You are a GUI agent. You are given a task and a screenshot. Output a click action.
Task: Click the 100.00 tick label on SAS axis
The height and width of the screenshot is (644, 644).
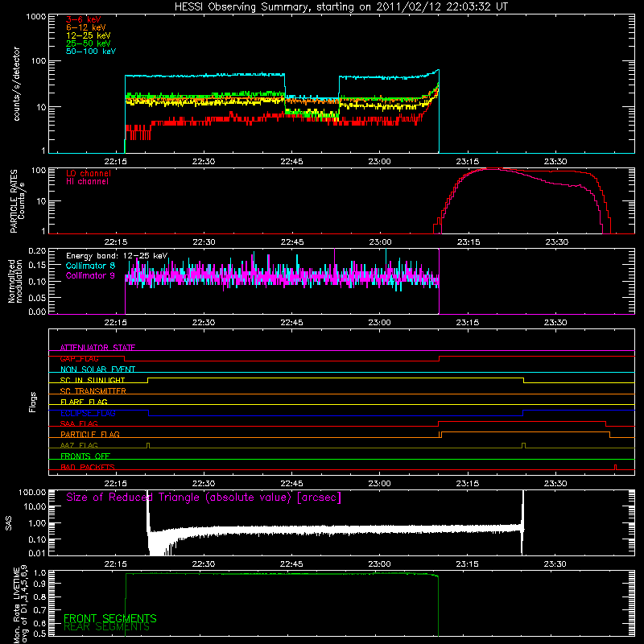coord(32,492)
